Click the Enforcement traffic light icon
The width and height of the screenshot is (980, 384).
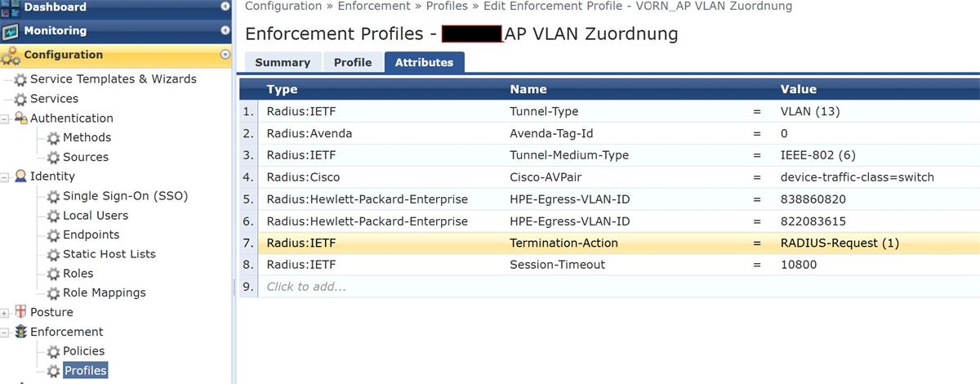pos(21,332)
